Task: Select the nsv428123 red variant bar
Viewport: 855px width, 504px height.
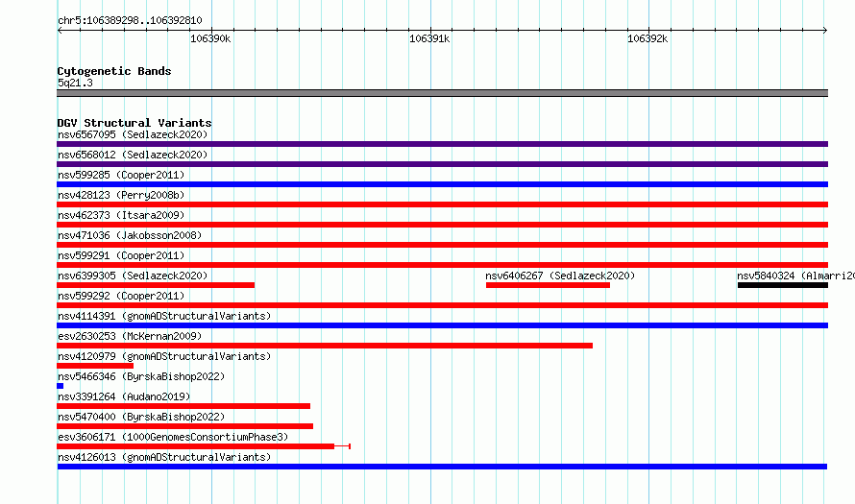Action: click(442, 204)
